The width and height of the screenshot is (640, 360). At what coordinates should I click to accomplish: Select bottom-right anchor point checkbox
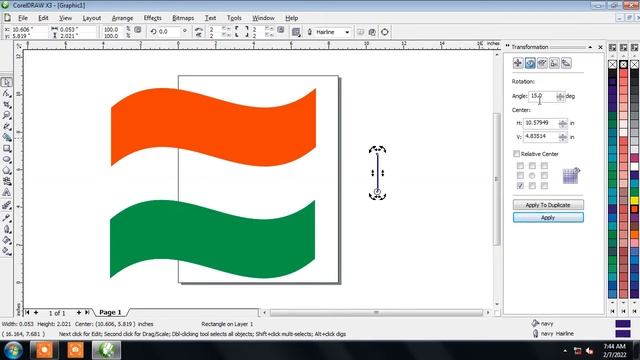coord(544,186)
